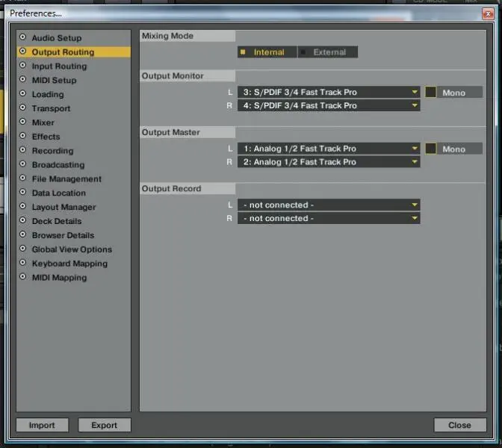This screenshot has width=502, height=448.
Task: Close the Preferences dialog with Close button
Action: (459, 425)
